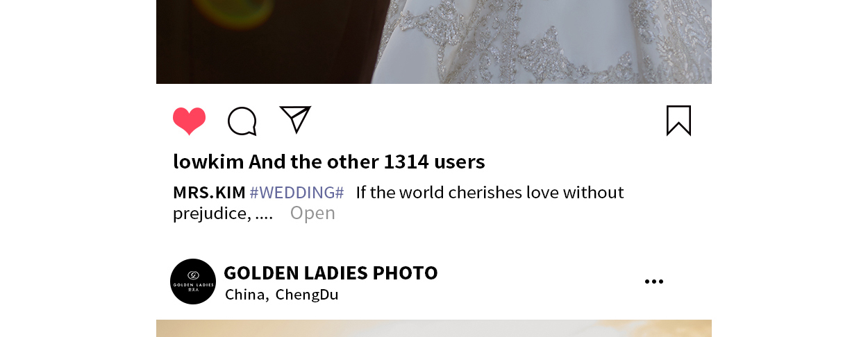Select the ChengDu city label

pos(307,294)
